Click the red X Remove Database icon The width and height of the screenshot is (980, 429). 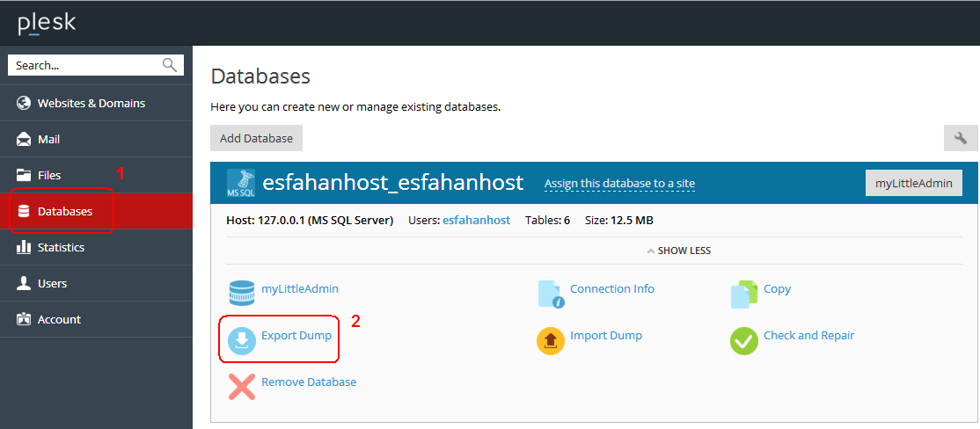(x=241, y=387)
